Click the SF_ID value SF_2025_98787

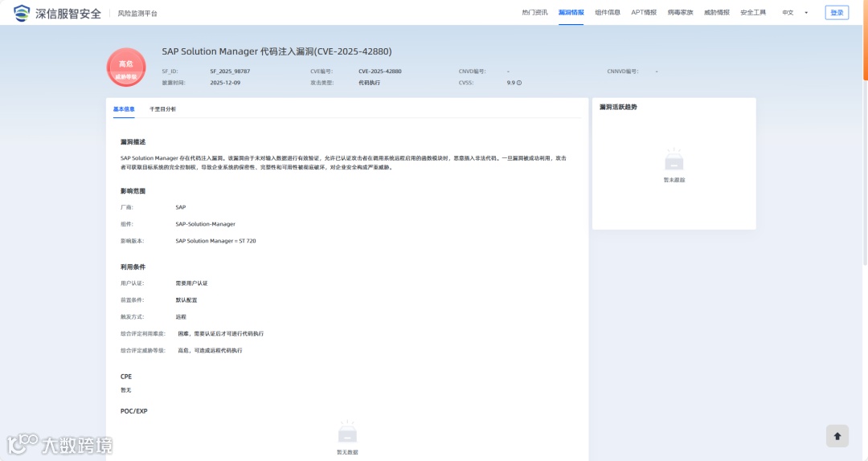[230, 71]
